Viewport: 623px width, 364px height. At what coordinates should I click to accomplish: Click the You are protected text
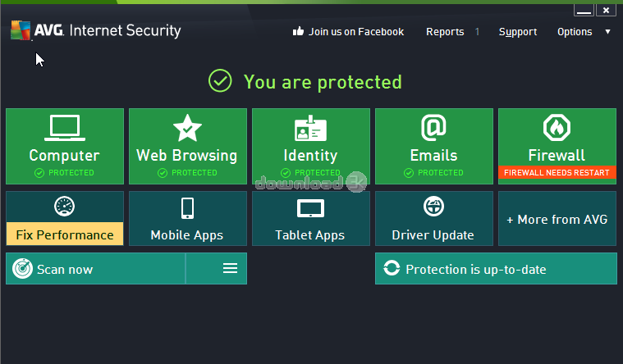(x=323, y=82)
